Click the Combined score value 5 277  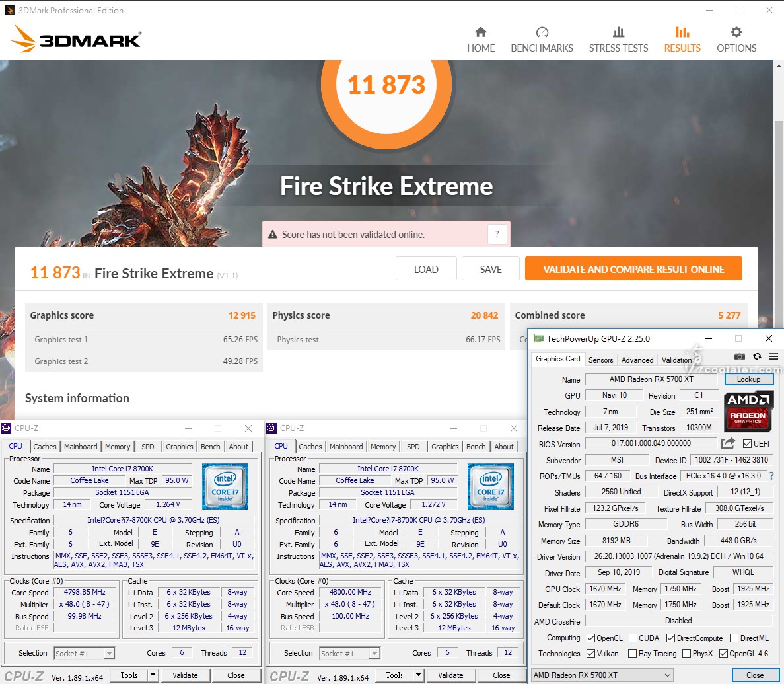729,315
